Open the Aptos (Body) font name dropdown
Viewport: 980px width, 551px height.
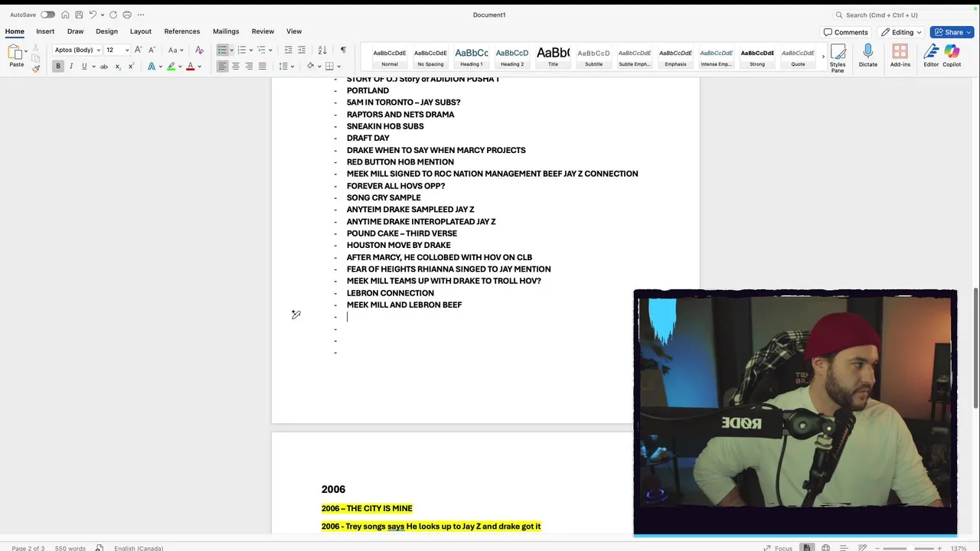point(77,50)
